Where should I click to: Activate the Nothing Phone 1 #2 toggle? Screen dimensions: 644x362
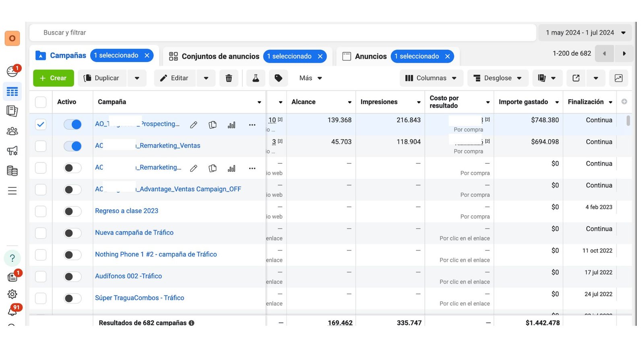(x=72, y=255)
